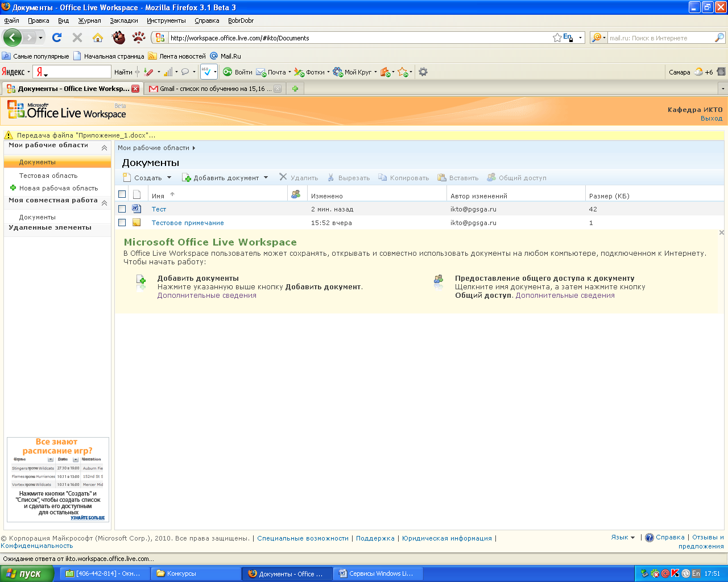Switch to Конкурсы taskbar window

pyautogui.click(x=195, y=573)
